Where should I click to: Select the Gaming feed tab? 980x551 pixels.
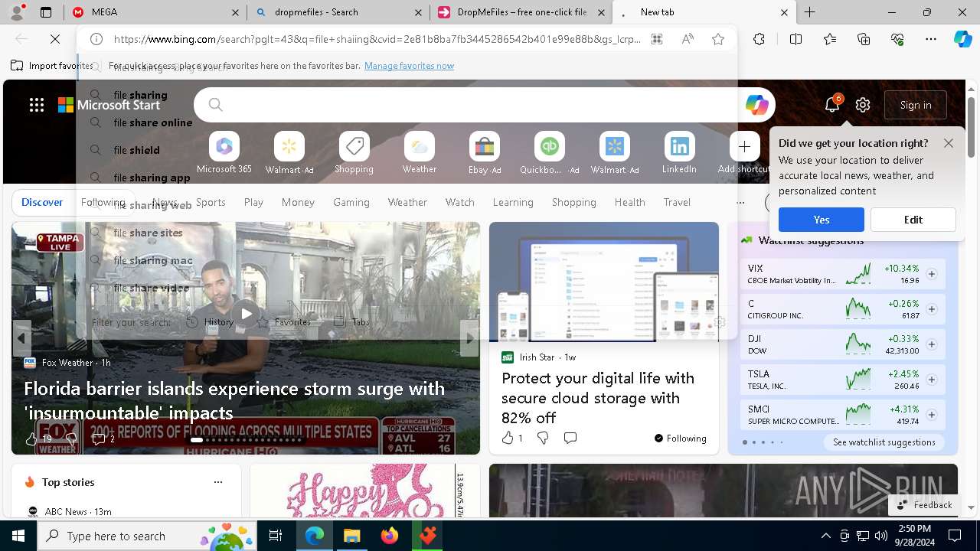pyautogui.click(x=351, y=202)
